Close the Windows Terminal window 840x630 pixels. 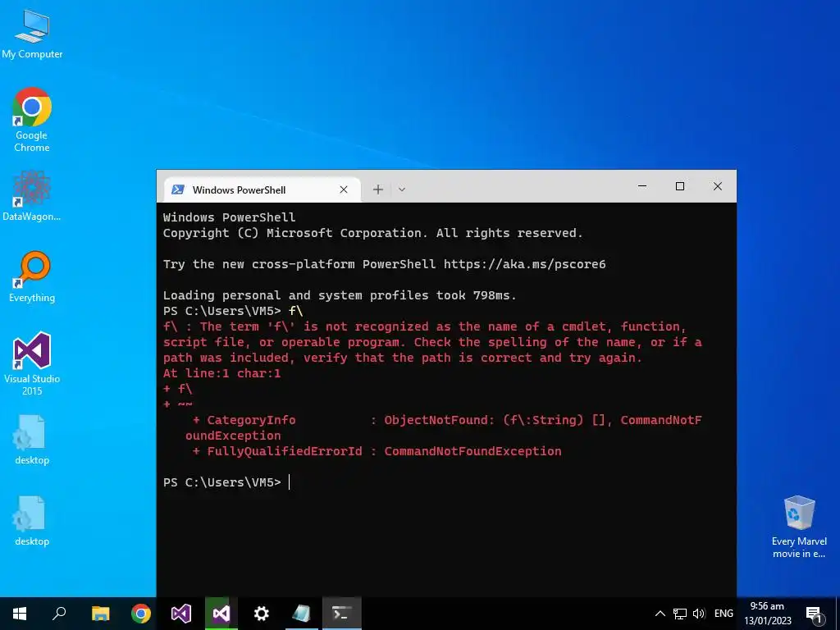tap(717, 186)
